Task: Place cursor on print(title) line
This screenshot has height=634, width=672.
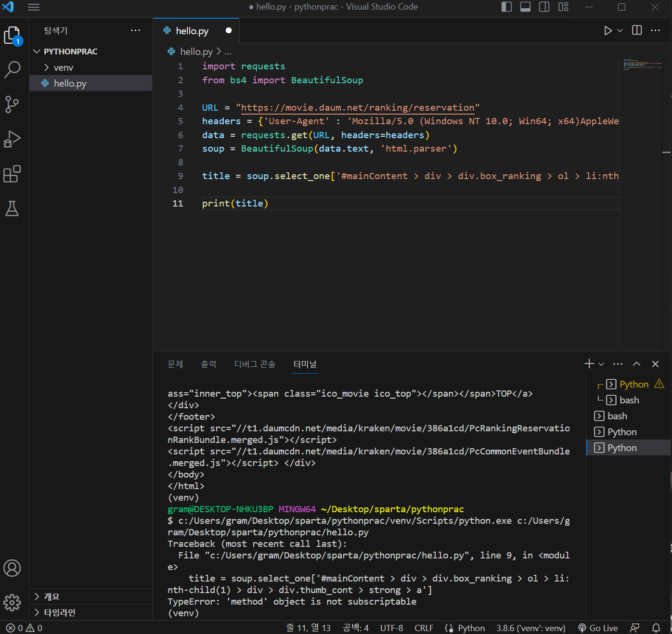Action: [x=235, y=203]
